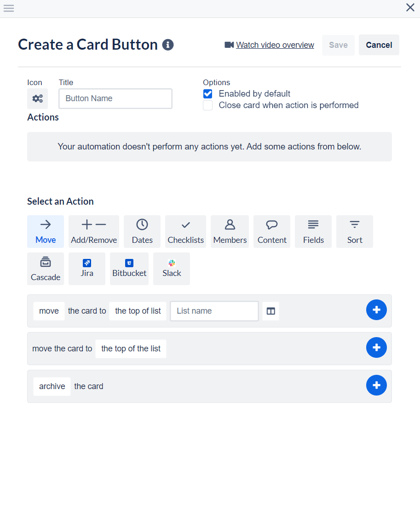
Task: Select the Dates action tab
Action: pos(142,231)
